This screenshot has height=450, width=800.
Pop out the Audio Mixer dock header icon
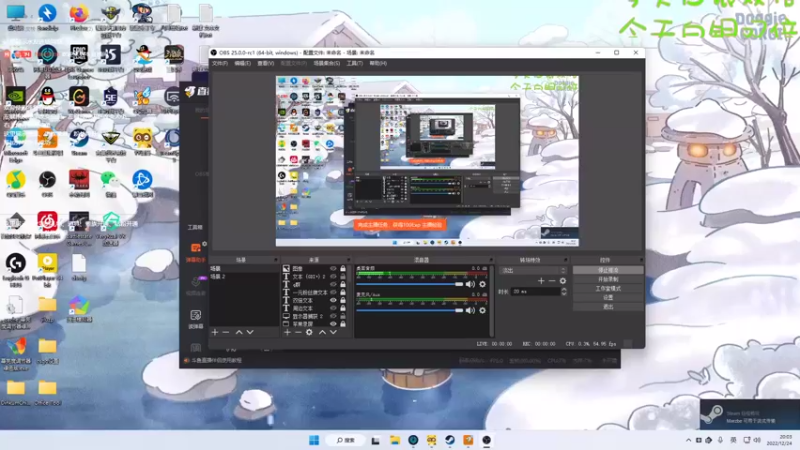(x=490, y=260)
